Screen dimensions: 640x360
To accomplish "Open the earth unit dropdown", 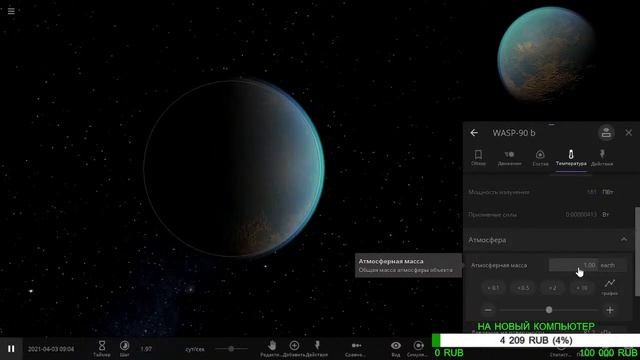I will [x=613, y=265].
